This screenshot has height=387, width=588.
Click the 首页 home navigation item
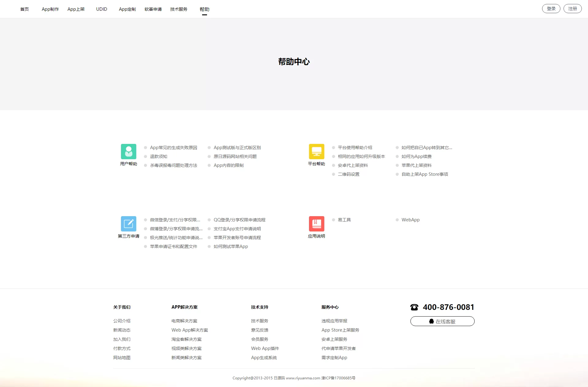(x=24, y=9)
